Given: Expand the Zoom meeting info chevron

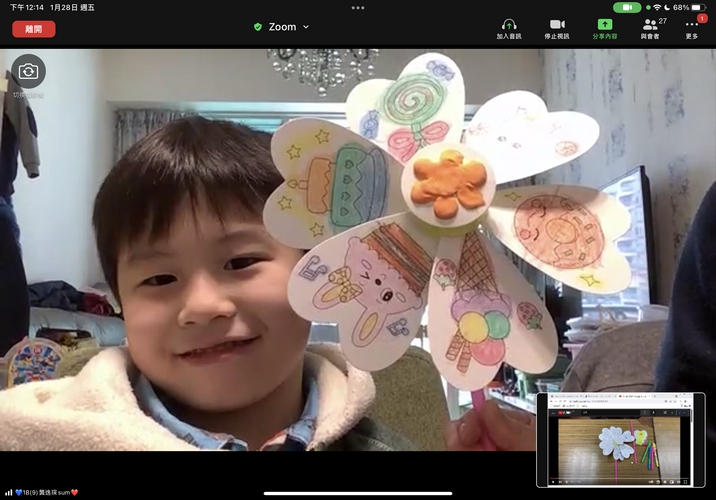Looking at the screenshot, I should [x=306, y=27].
